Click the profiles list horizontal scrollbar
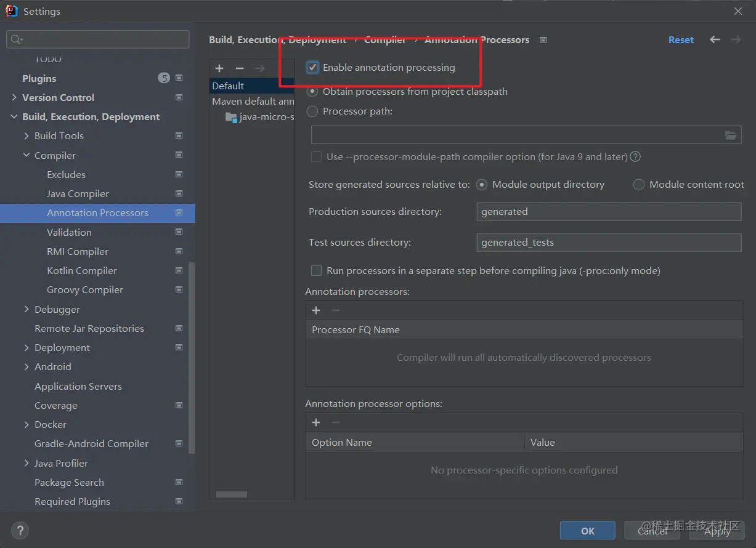This screenshot has width=756, height=548. coord(232,494)
